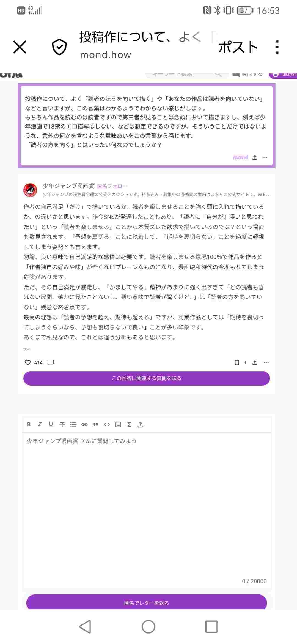Toggle strikethrough formatting in the editor
Screen dimensions: 297x644
coord(62,424)
